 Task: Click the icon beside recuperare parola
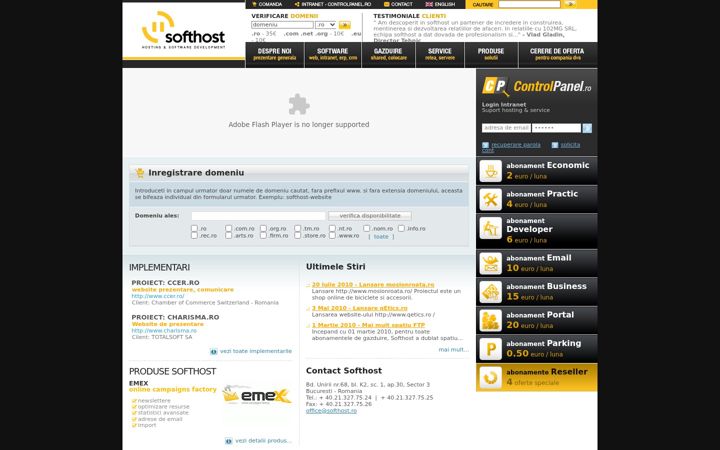(x=485, y=145)
